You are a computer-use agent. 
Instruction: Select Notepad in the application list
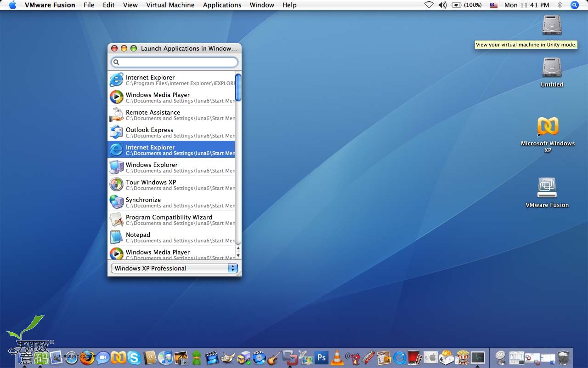[x=171, y=237]
